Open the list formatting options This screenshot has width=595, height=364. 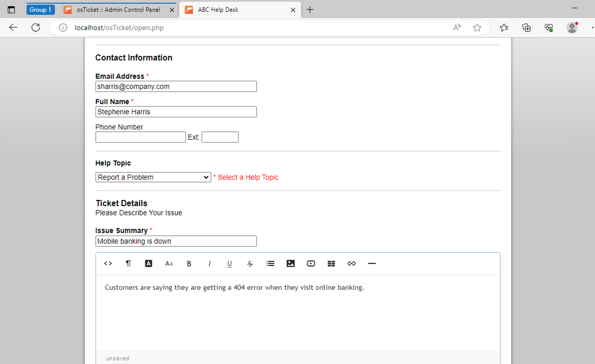point(270,263)
